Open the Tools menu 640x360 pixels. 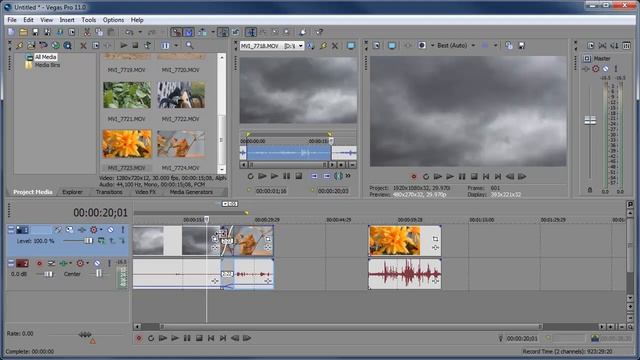click(x=89, y=20)
